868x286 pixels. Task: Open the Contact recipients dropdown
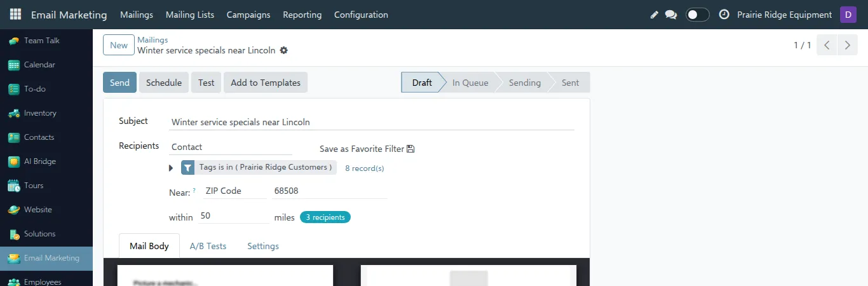coord(231,147)
